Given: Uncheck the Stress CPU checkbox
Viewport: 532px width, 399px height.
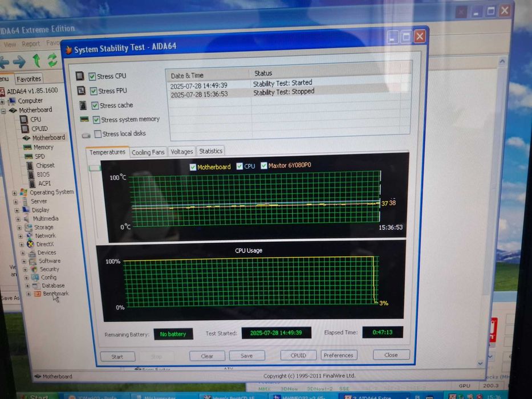Looking at the screenshot, I should tap(92, 76).
